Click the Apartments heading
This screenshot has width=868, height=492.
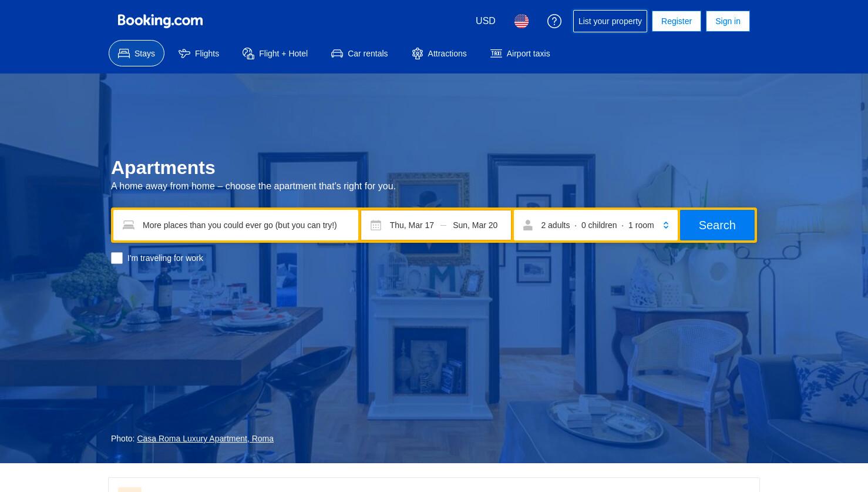tap(163, 168)
